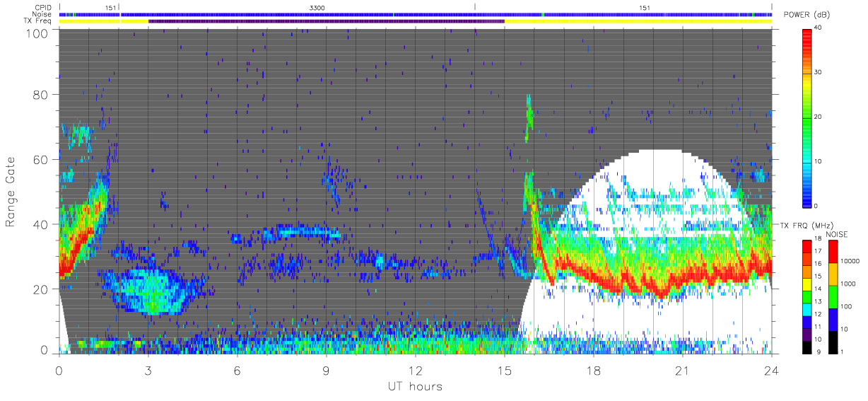Viewport: 868px width, 401px height.
Task: Click the purple segment of TX Freq strip
Action: click(x=327, y=21)
